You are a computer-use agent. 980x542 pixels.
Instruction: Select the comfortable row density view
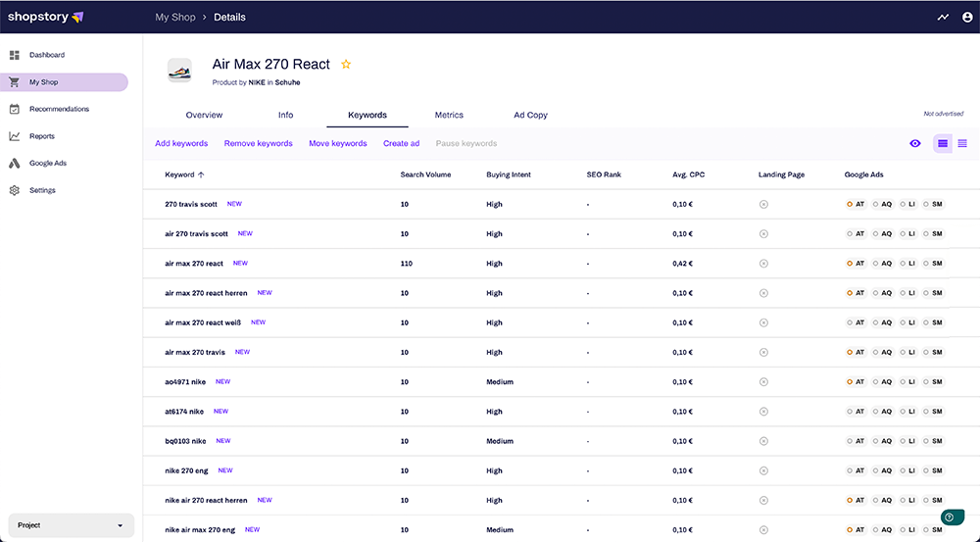tap(943, 144)
